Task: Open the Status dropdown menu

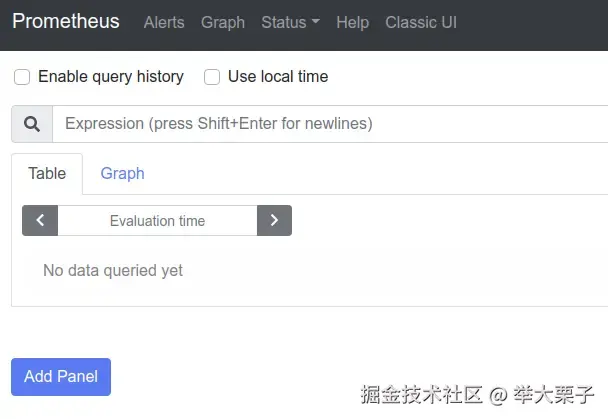Action: pos(290,22)
